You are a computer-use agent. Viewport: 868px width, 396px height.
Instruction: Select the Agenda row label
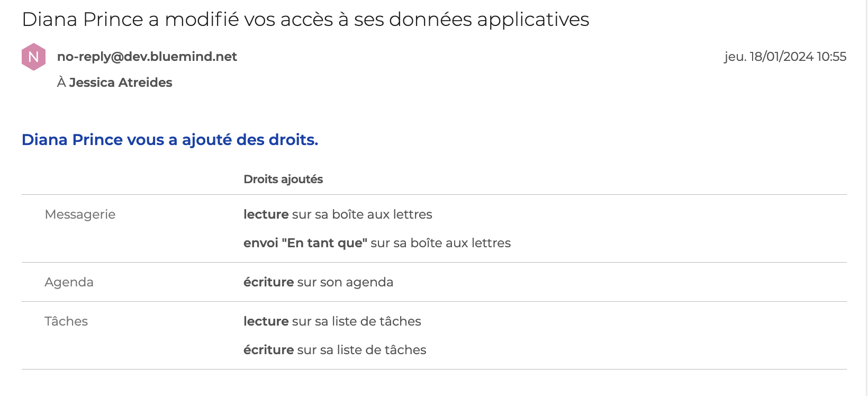click(x=69, y=282)
